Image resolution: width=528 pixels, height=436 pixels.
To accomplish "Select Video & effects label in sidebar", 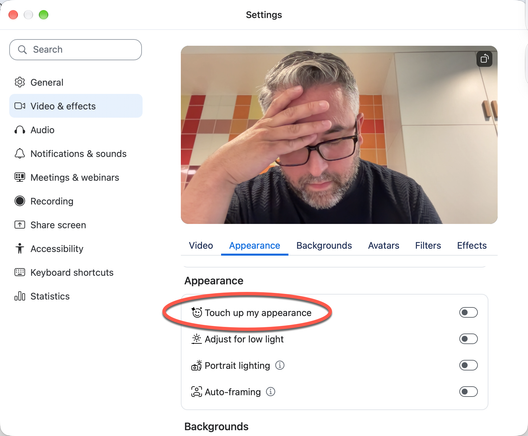I will 63,106.
